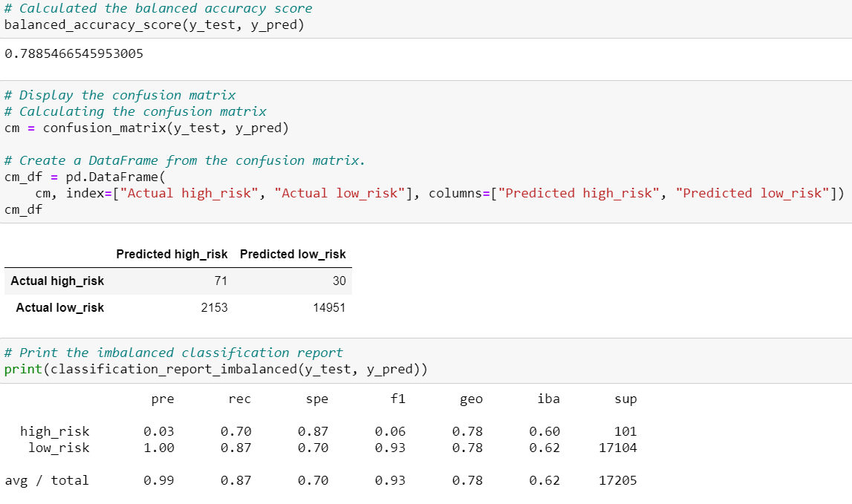Select high_risk support value 101
Viewport: 852px width, 504px height.
(625, 431)
